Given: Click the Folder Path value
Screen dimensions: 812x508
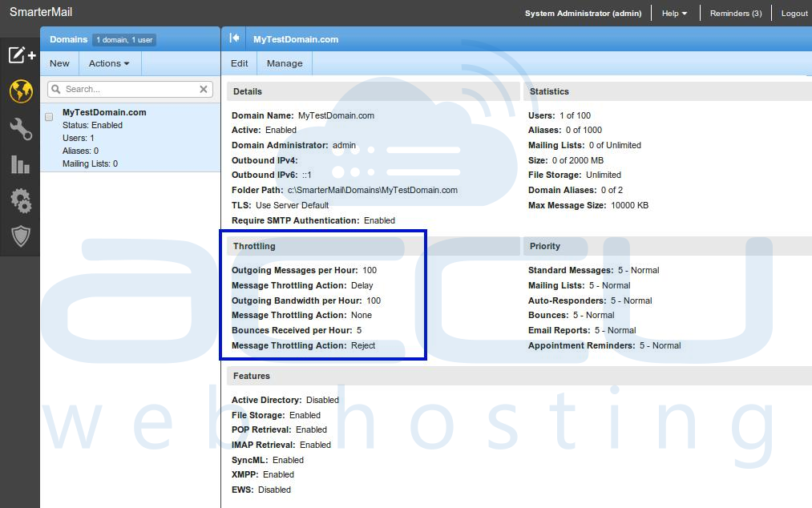Looking at the screenshot, I should click(x=373, y=190).
